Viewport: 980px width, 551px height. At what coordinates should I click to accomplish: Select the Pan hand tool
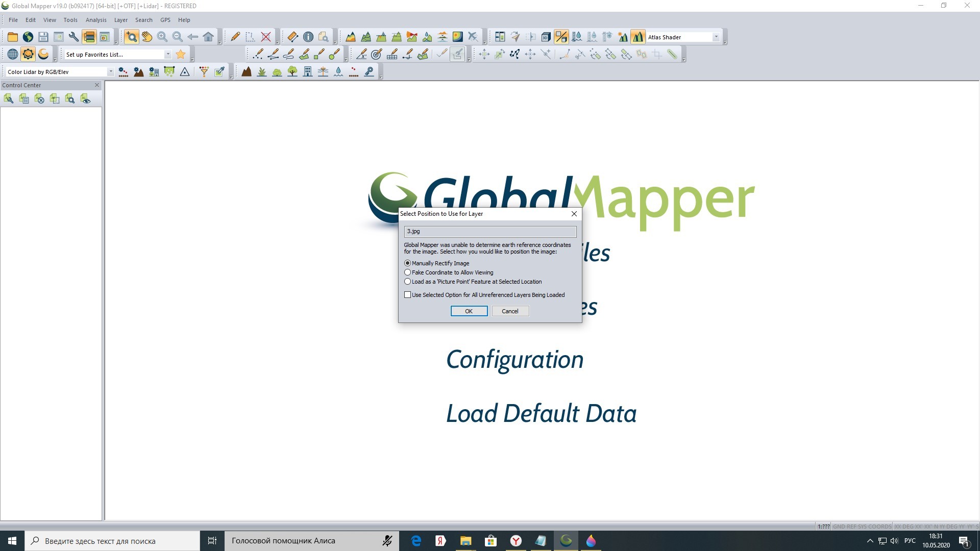coord(147,37)
